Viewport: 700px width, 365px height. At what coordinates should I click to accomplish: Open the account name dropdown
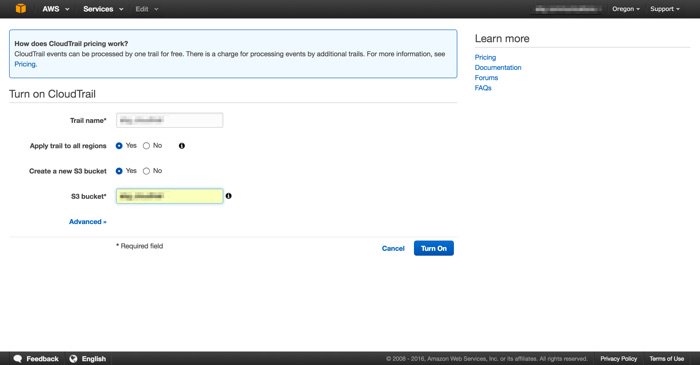pyautogui.click(x=567, y=9)
